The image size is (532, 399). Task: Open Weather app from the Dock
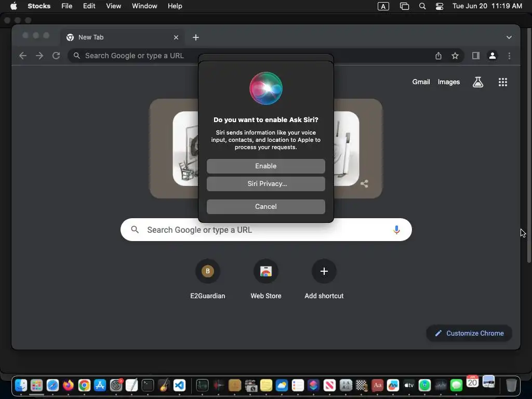pos(282,385)
